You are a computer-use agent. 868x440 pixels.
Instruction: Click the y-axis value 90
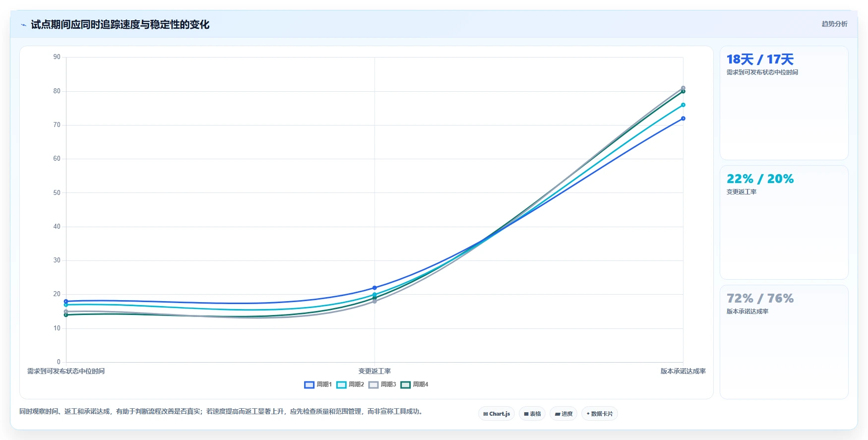tap(57, 57)
